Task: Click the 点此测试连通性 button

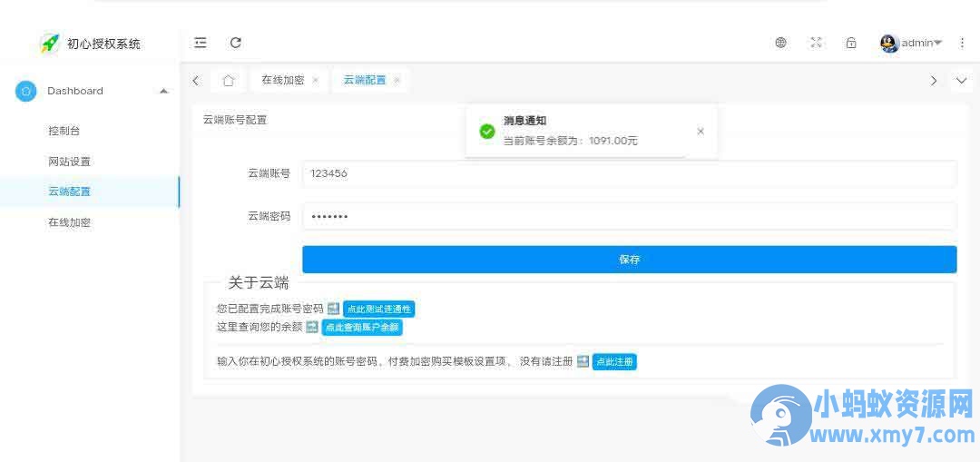Action: pyautogui.click(x=378, y=309)
